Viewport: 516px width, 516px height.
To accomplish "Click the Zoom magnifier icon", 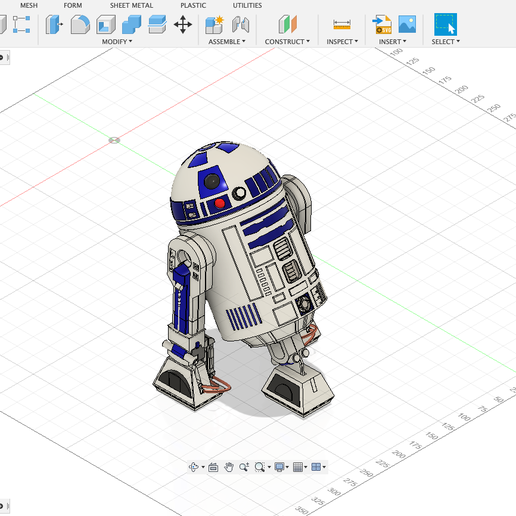I will click(244, 467).
